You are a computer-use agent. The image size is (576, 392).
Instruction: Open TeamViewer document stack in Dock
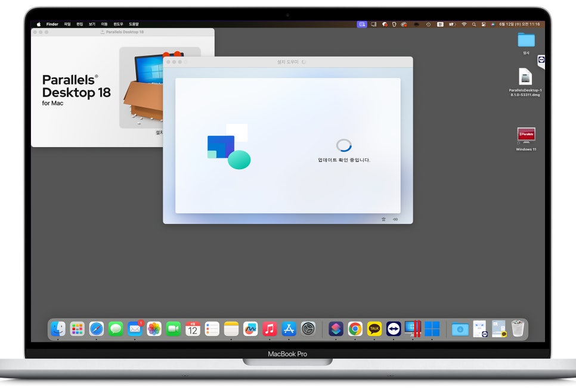point(479,329)
